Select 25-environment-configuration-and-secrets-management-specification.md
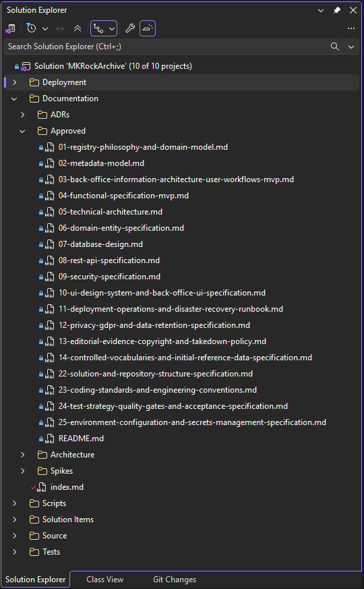The width and height of the screenshot is (364, 589). pos(192,422)
